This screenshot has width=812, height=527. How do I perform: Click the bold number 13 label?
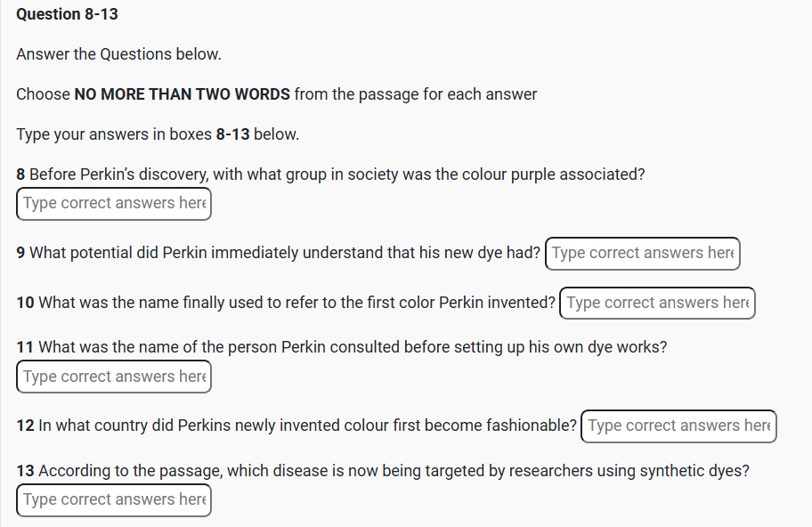pyautogui.click(x=25, y=471)
